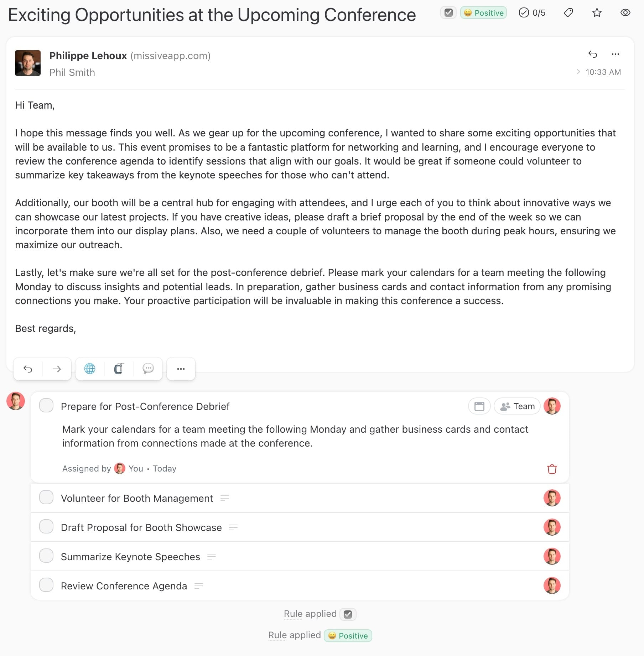This screenshot has width=644, height=656.
Task: Open the calendar due date icon
Action: pyautogui.click(x=479, y=406)
